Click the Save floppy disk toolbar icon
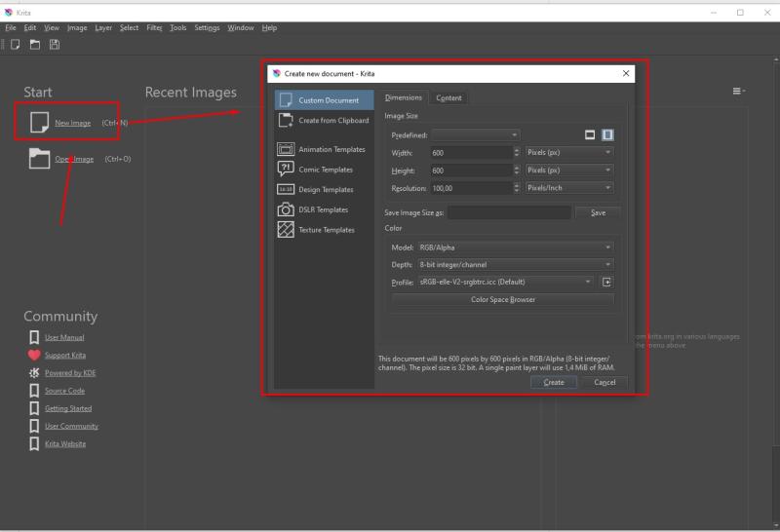This screenshot has height=532, width=780. point(55,45)
